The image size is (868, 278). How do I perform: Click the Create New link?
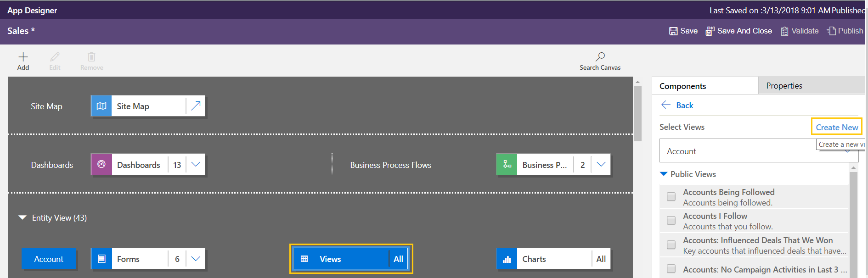tap(837, 127)
